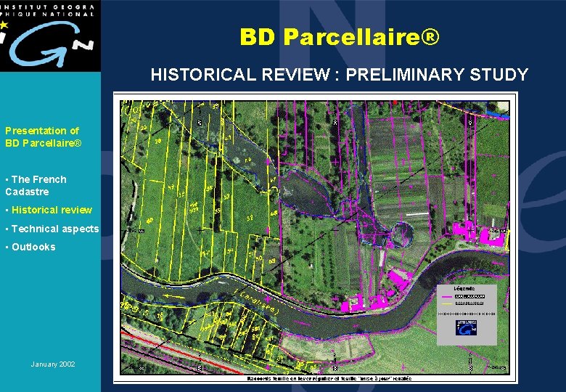Click the magenta line sample in legend
The width and height of the screenshot is (566, 392).
coord(447,297)
